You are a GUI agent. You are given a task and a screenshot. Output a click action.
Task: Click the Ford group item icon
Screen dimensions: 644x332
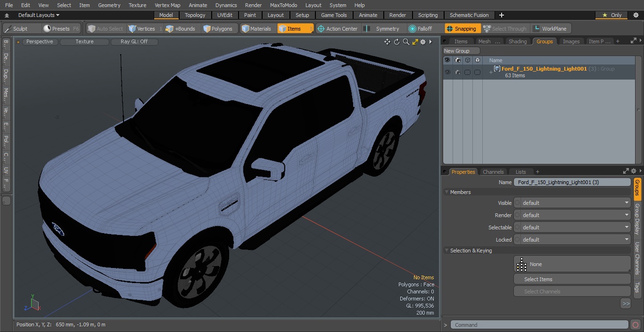[x=497, y=69]
